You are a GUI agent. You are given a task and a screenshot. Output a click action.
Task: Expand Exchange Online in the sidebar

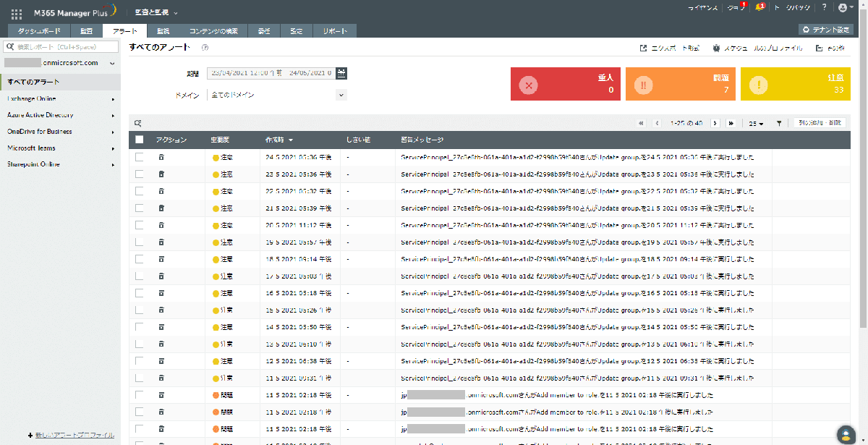coord(60,98)
